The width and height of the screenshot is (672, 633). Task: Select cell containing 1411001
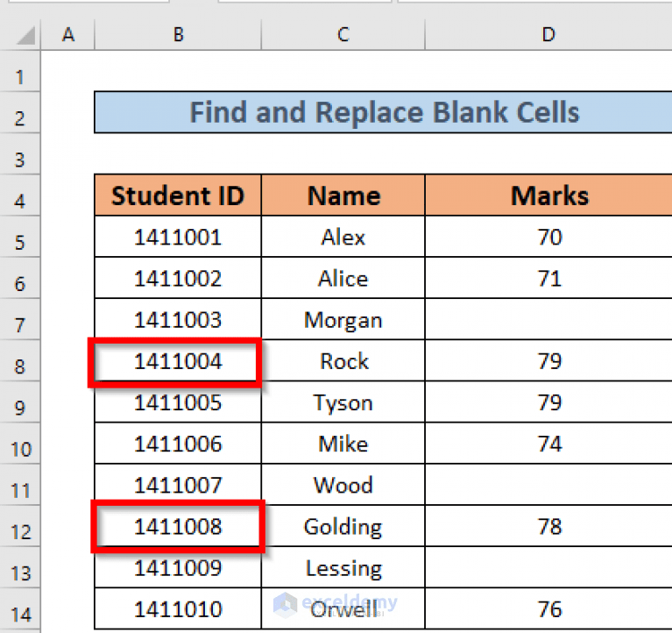click(178, 237)
